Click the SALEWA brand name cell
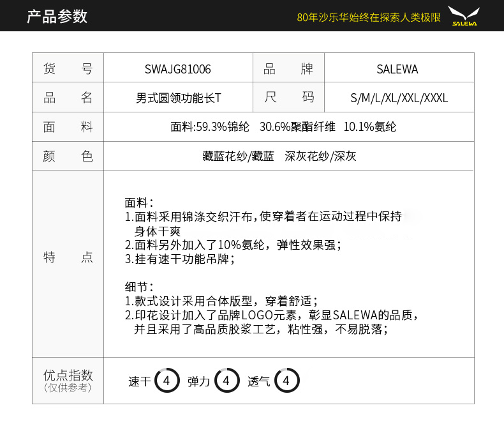 click(399, 69)
